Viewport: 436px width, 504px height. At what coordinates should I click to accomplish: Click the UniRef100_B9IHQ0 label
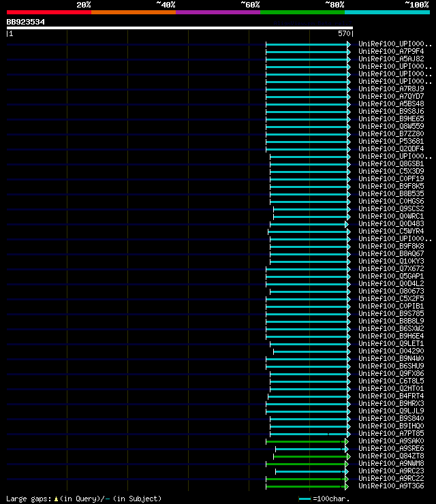point(391,426)
